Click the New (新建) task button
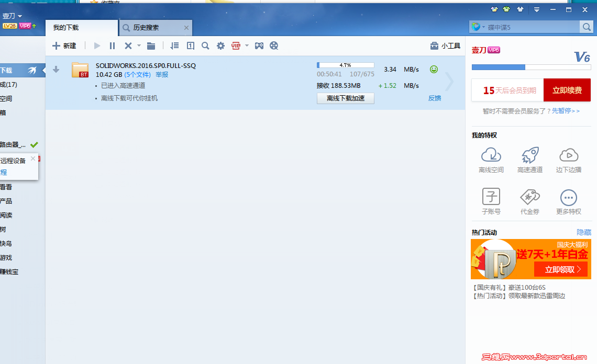597x364 pixels. (64, 46)
